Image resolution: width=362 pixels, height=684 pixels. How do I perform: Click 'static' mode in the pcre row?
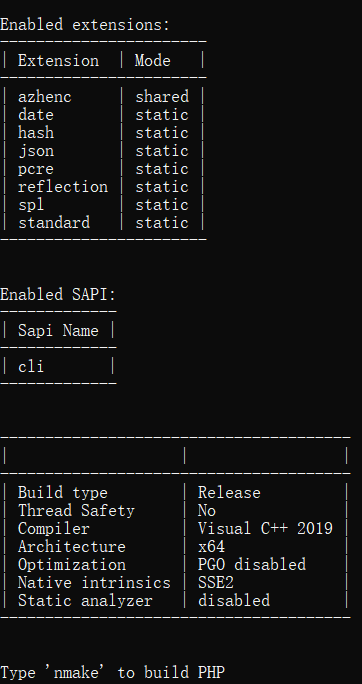pos(162,169)
